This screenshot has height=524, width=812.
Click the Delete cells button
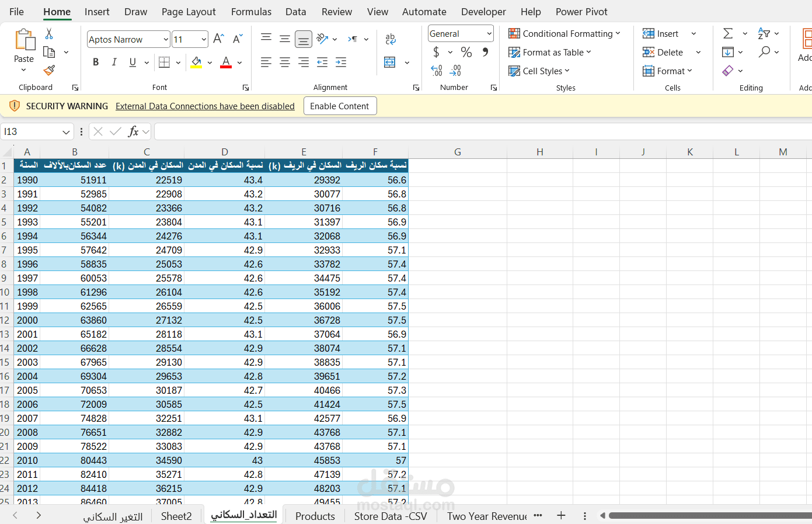tap(663, 52)
